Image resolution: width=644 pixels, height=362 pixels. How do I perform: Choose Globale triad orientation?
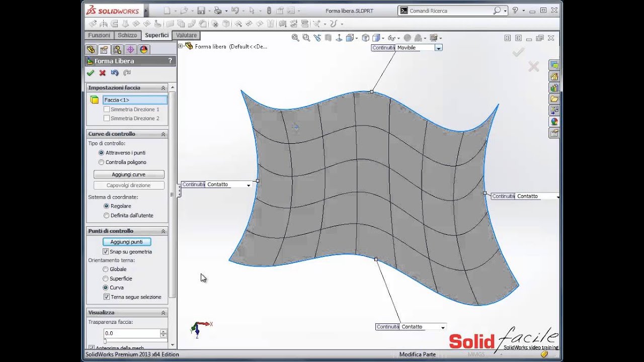[x=105, y=269]
